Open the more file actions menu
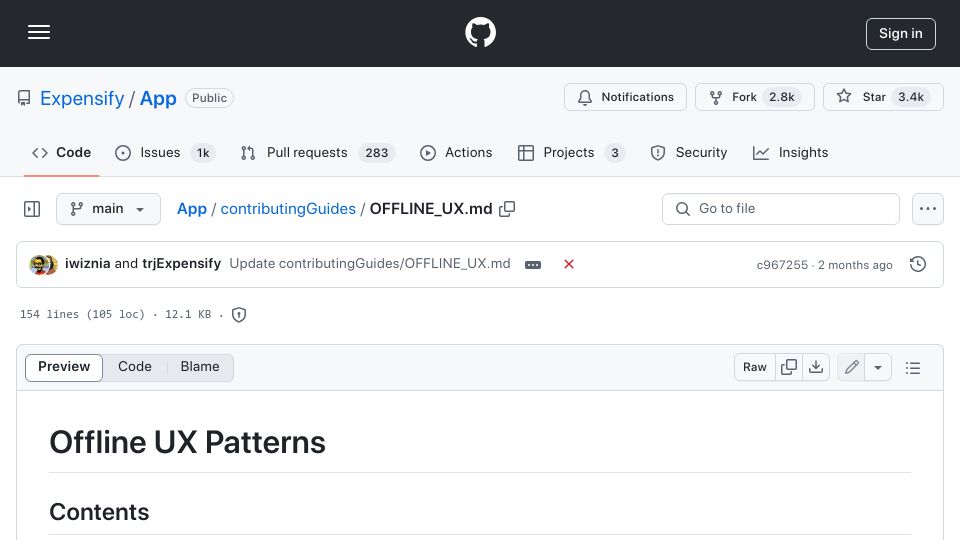This screenshot has width=960, height=540. pyautogui.click(x=928, y=209)
